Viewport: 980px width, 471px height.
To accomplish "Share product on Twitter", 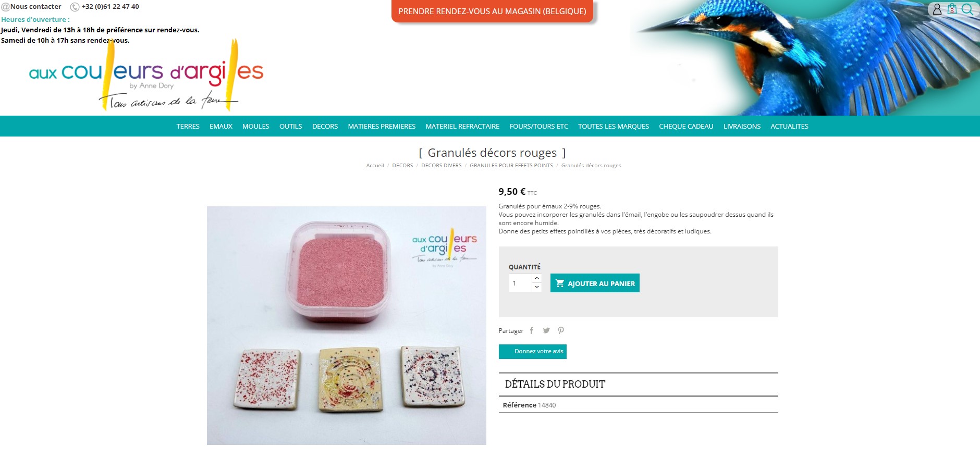I will 546,330.
